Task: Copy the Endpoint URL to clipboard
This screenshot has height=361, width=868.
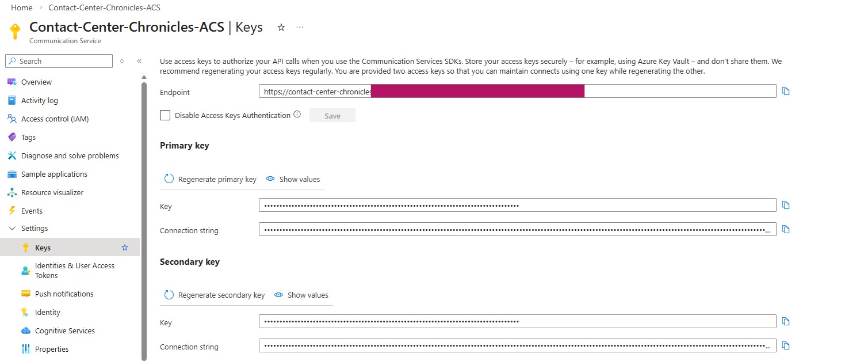Action: [786, 91]
